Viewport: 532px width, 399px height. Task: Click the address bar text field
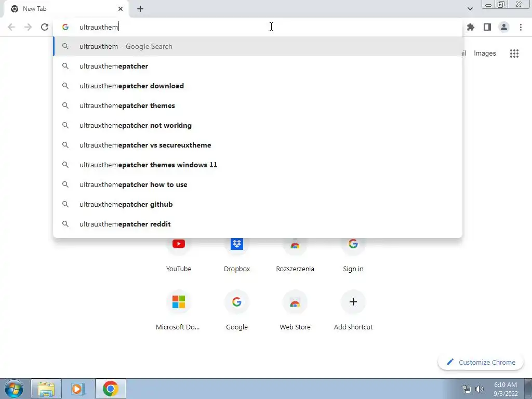(258, 27)
